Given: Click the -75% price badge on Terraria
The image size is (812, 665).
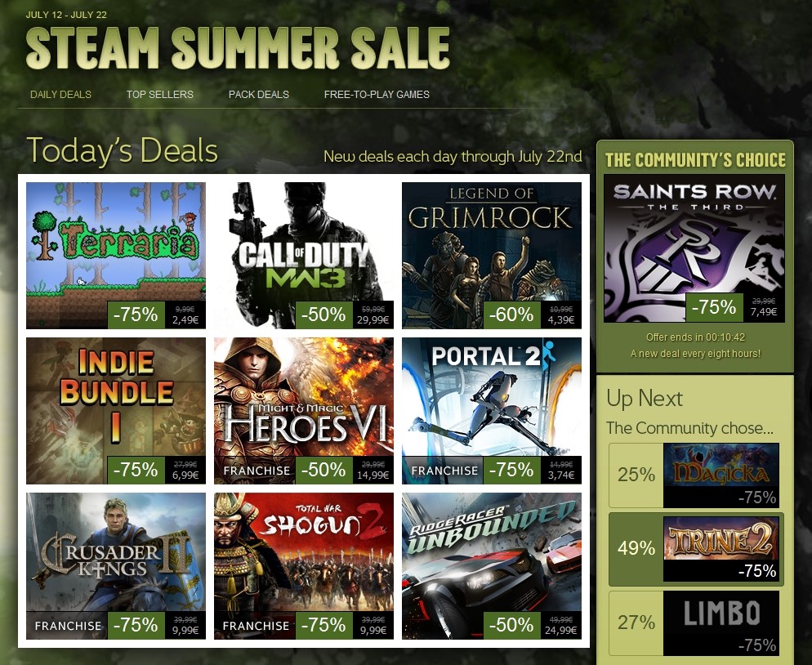Looking at the screenshot, I should [x=136, y=315].
